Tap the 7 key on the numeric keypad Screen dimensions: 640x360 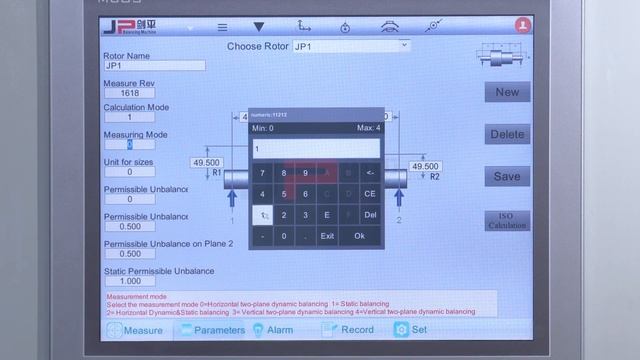pyautogui.click(x=262, y=173)
